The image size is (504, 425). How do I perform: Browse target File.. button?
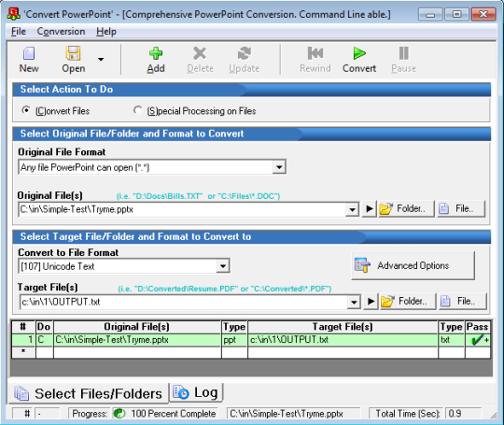(x=463, y=302)
